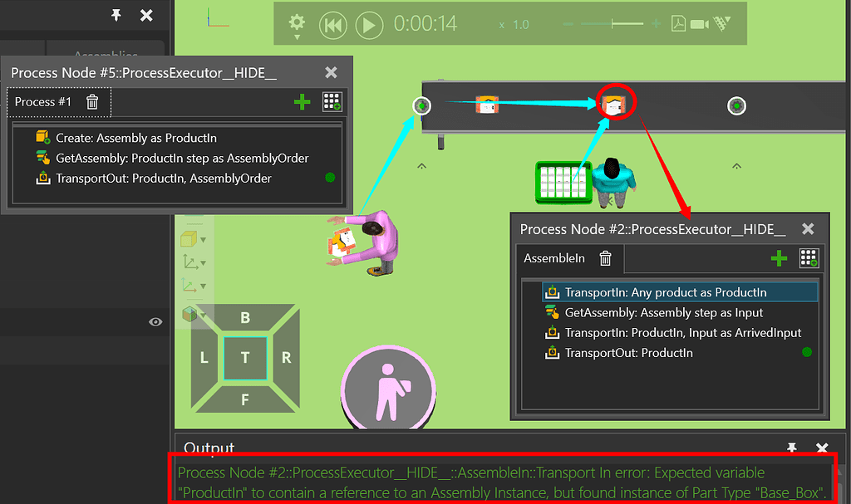
Task: Open the statement grid icon on Process Node #2
Action: [x=808, y=258]
